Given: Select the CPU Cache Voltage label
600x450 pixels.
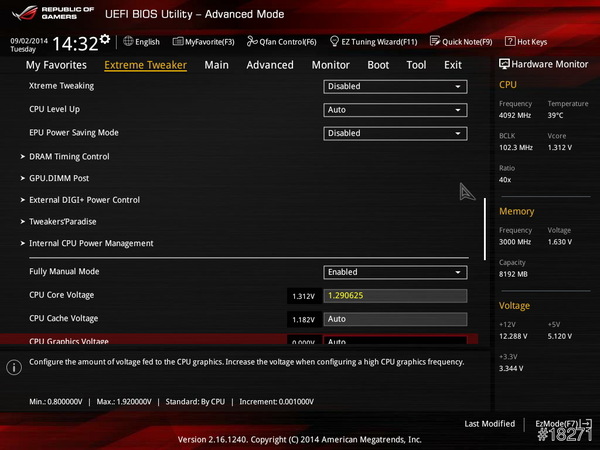Looking at the screenshot, I should (x=64, y=318).
